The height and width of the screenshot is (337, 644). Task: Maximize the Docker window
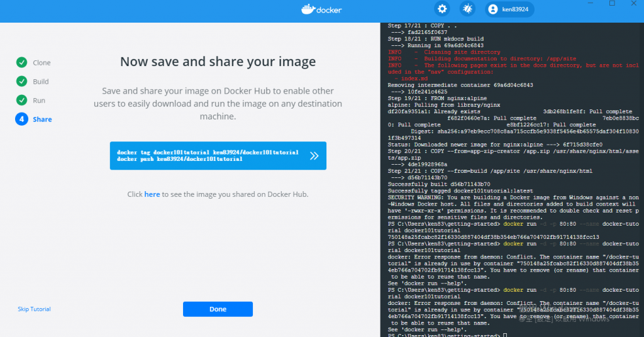pyautogui.click(x=612, y=3)
